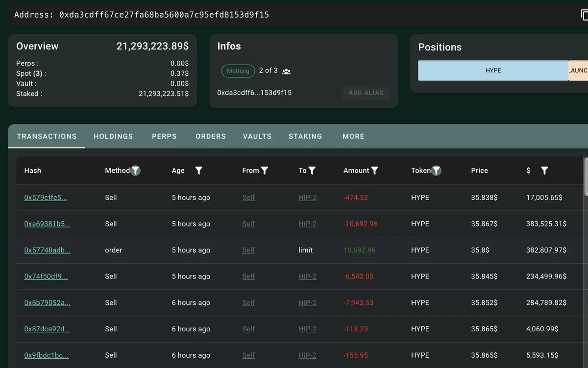
Task: Open the Orders tab
Action: [211, 137]
